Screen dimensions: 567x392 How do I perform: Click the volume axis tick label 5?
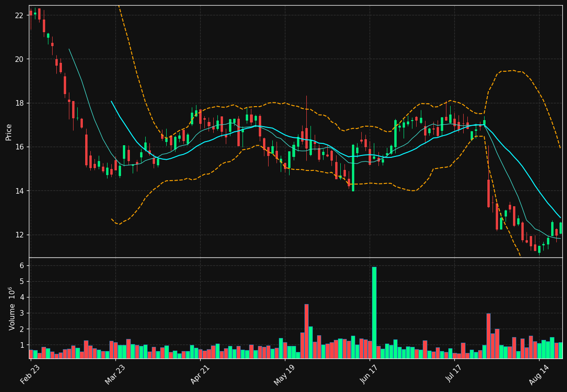coord(21,281)
